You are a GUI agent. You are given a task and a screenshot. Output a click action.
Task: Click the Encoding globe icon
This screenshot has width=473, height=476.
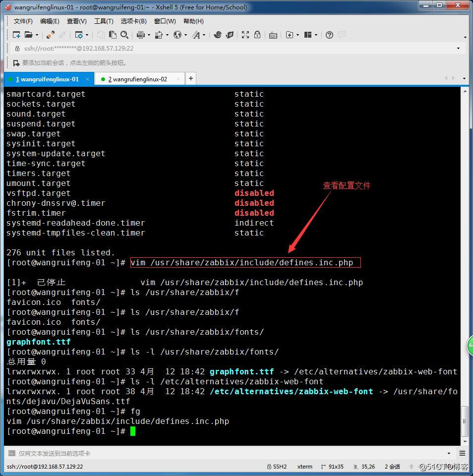click(177, 35)
